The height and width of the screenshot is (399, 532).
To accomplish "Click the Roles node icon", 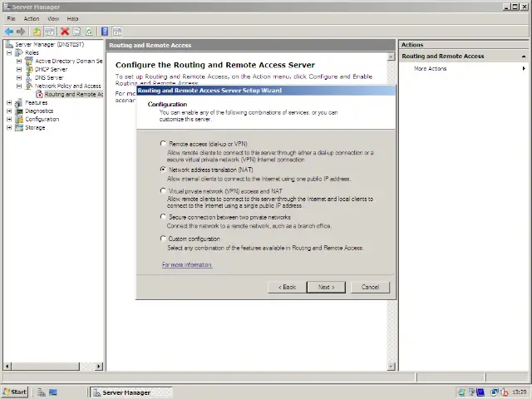I will pyautogui.click(x=20, y=52).
